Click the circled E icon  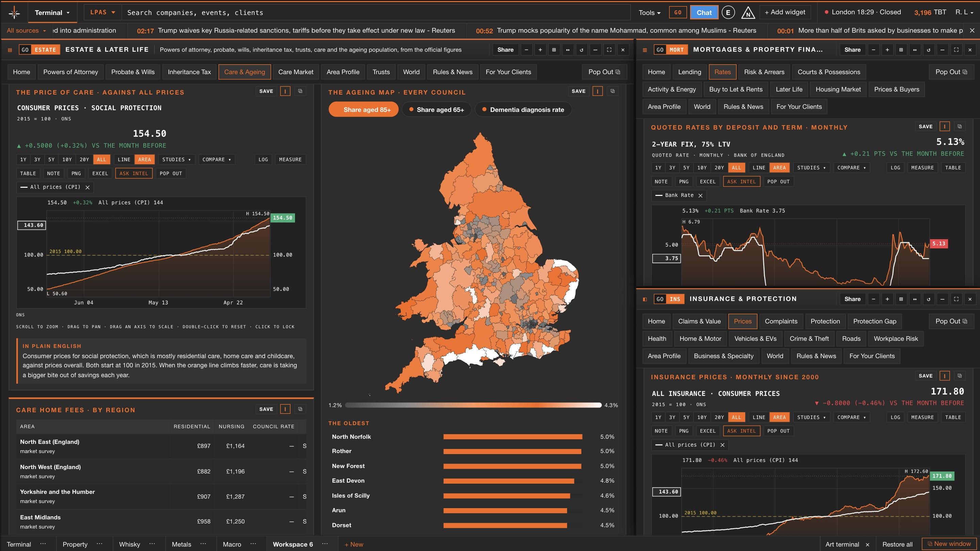click(x=728, y=13)
